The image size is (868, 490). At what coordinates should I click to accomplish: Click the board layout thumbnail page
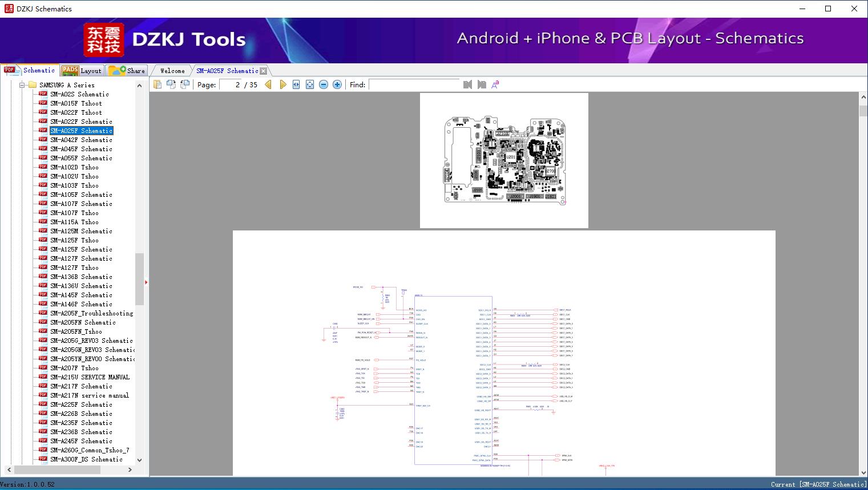pyautogui.click(x=504, y=160)
